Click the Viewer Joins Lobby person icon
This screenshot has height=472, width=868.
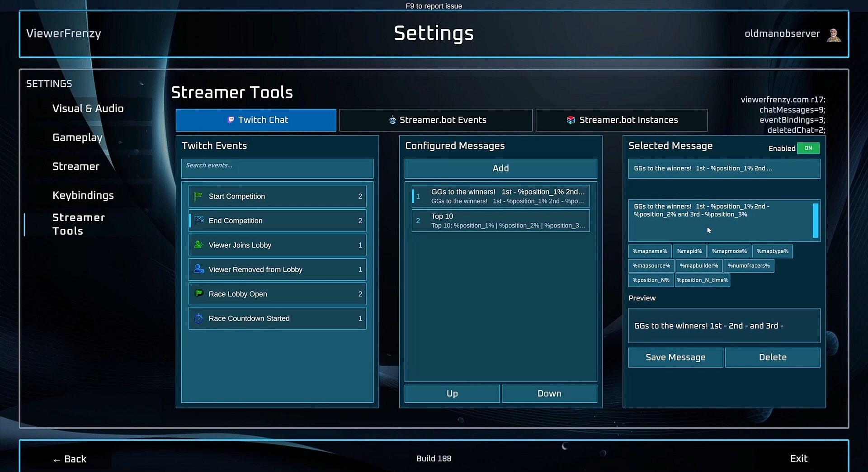coord(198,245)
